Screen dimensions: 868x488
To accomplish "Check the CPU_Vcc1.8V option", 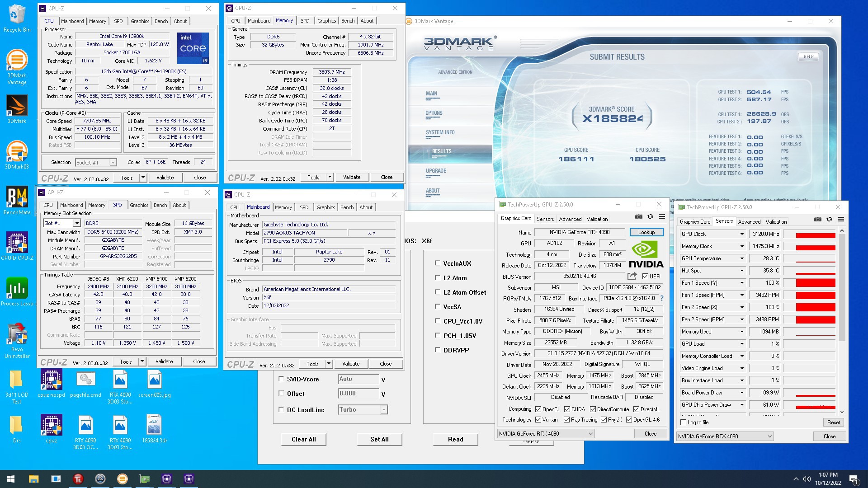I will pos(437,321).
